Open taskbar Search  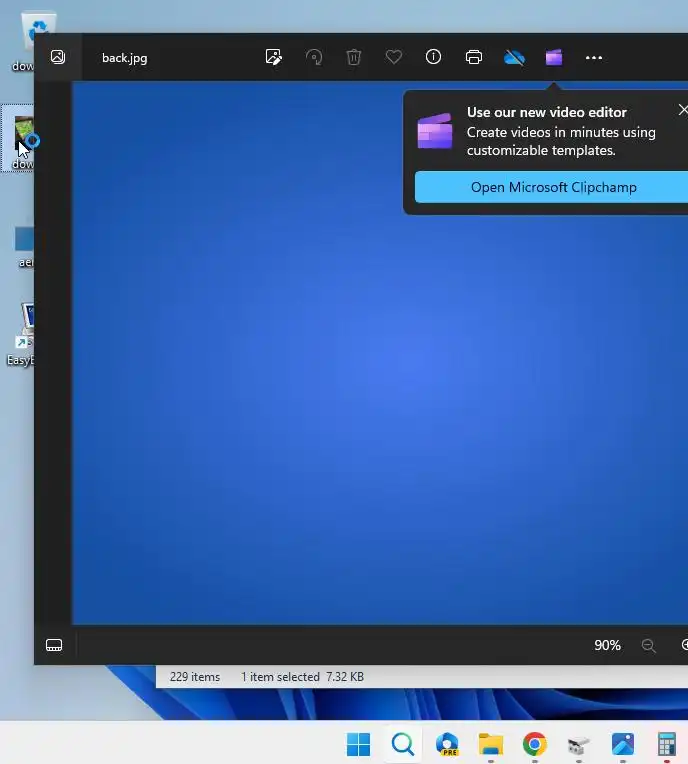pyautogui.click(x=403, y=745)
